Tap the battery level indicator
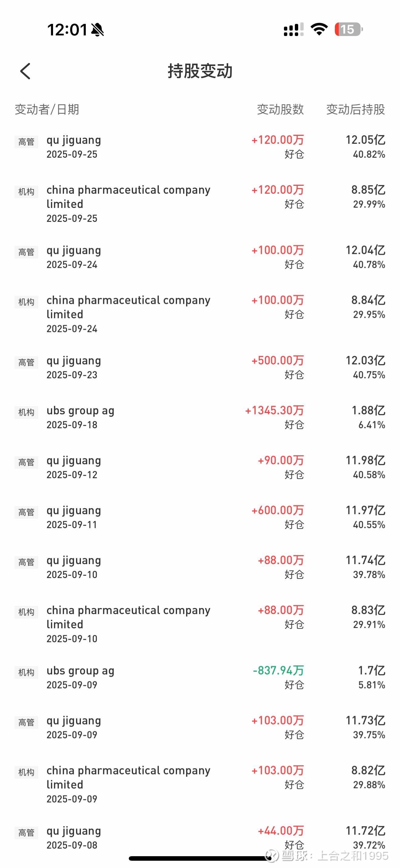The height and width of the screenshot is (868, 400). click(348, 29)
